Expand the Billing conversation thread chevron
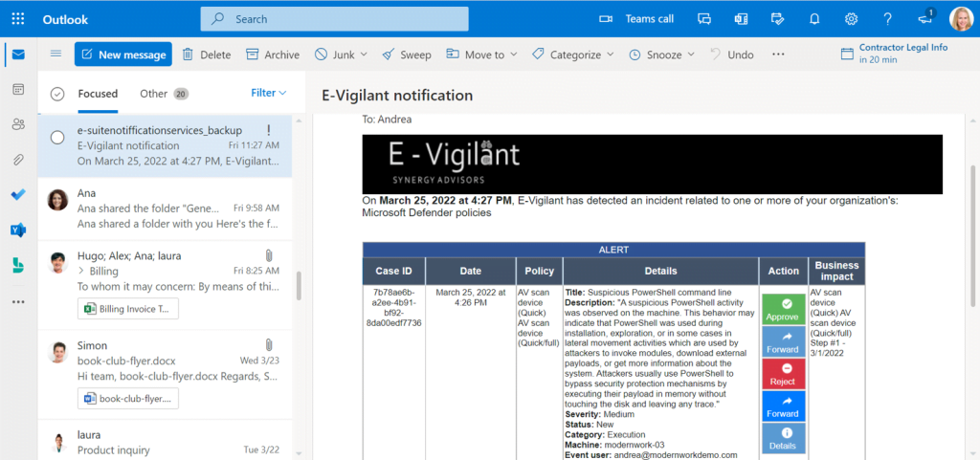Screen dimensions: 980x460 [x=80, y=272]
